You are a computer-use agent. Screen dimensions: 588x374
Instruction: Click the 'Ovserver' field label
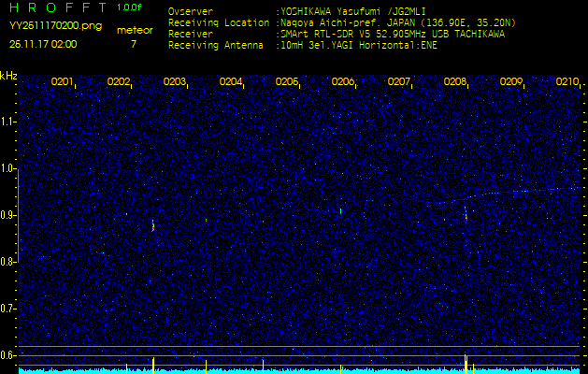coord(191,11)
